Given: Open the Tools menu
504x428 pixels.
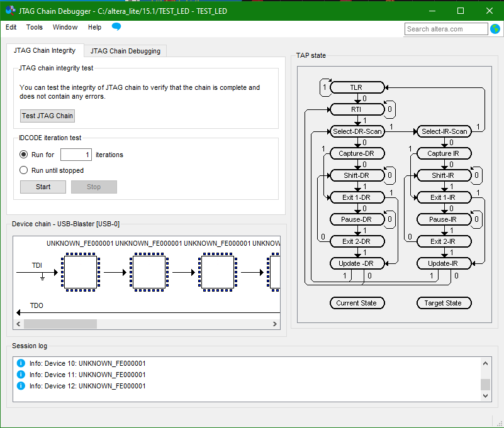Looking at the screenshot, I should 35,28.
